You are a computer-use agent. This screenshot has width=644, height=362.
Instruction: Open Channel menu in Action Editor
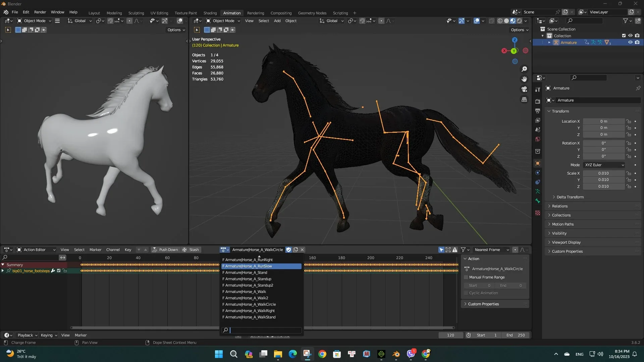[113, 250]
